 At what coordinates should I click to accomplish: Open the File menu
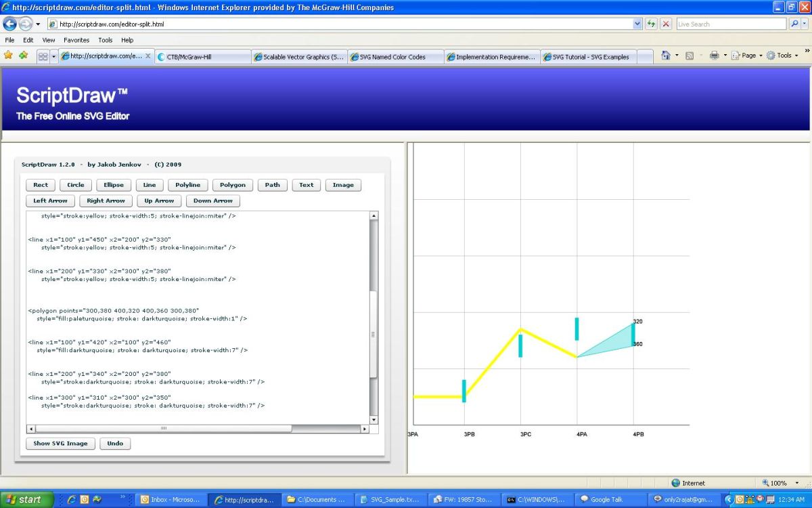pyautogui.click(x=9, y=40)
